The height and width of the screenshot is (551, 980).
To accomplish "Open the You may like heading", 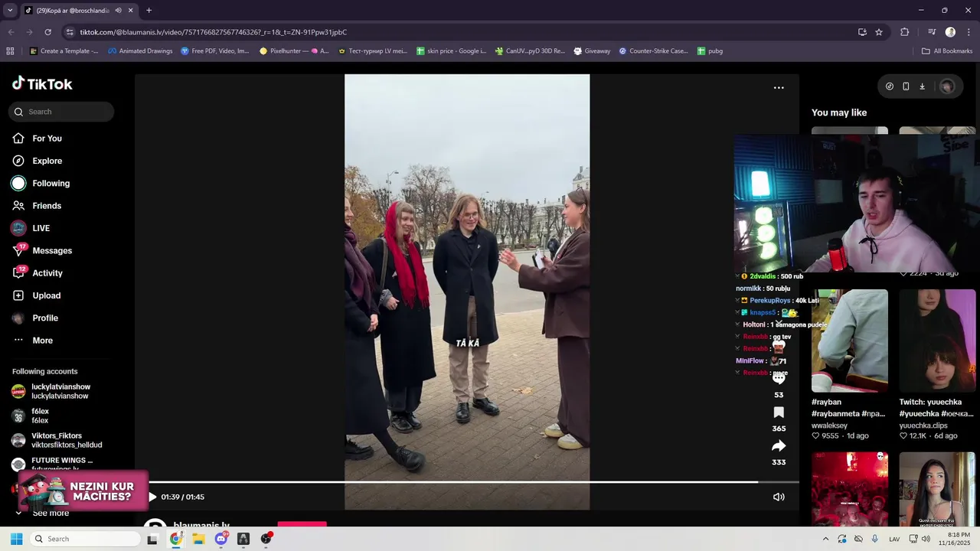I will 839,112.
